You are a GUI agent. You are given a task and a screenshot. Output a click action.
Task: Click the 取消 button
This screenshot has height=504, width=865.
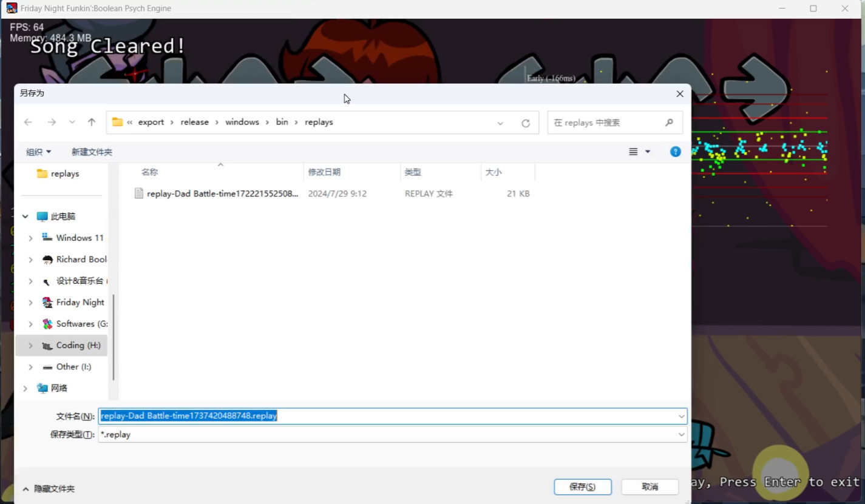click(650, 486)
